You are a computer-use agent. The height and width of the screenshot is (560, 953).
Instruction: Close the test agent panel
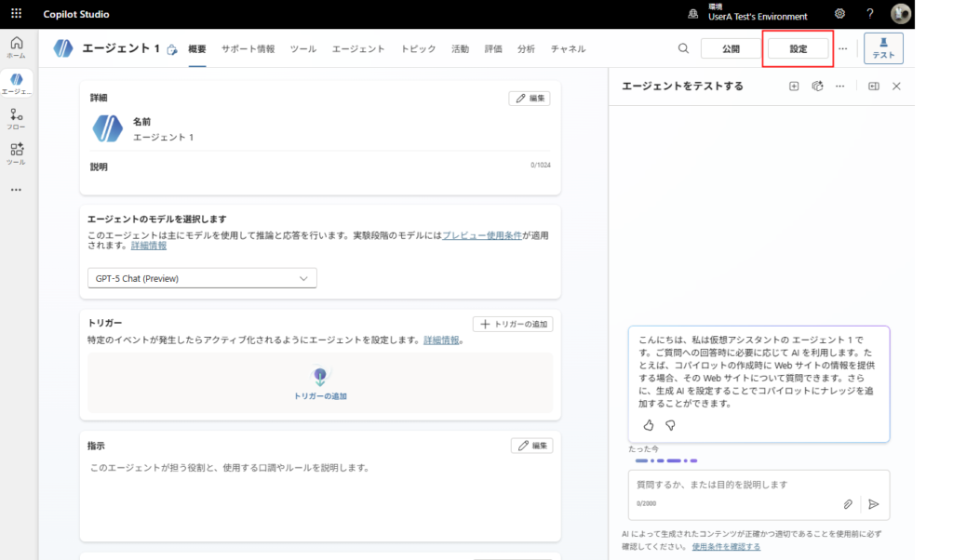pos(896,86)
